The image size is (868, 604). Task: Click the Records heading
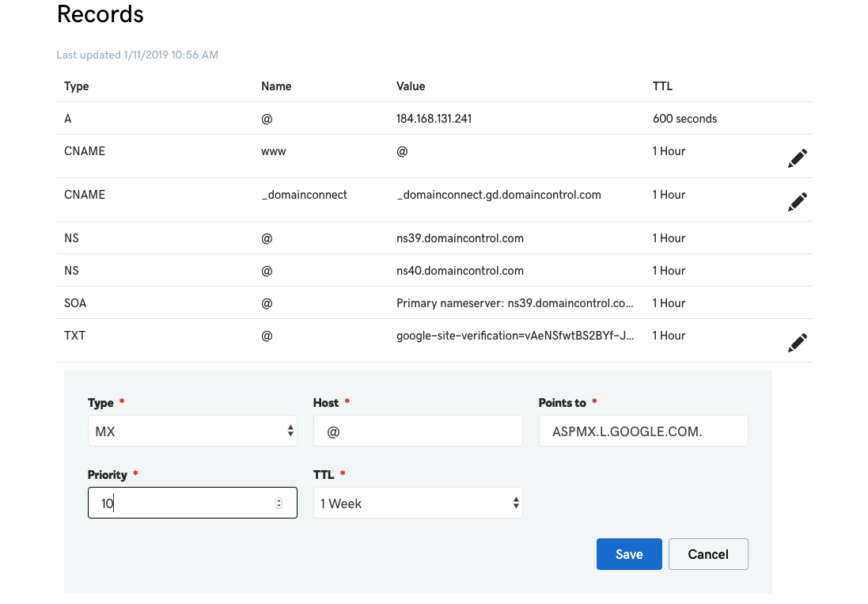pyautogui.click(x=100, y=14)
